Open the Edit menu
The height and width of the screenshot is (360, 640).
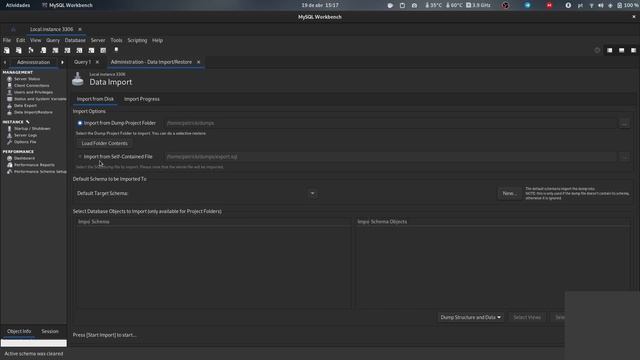tap(20, 40)
